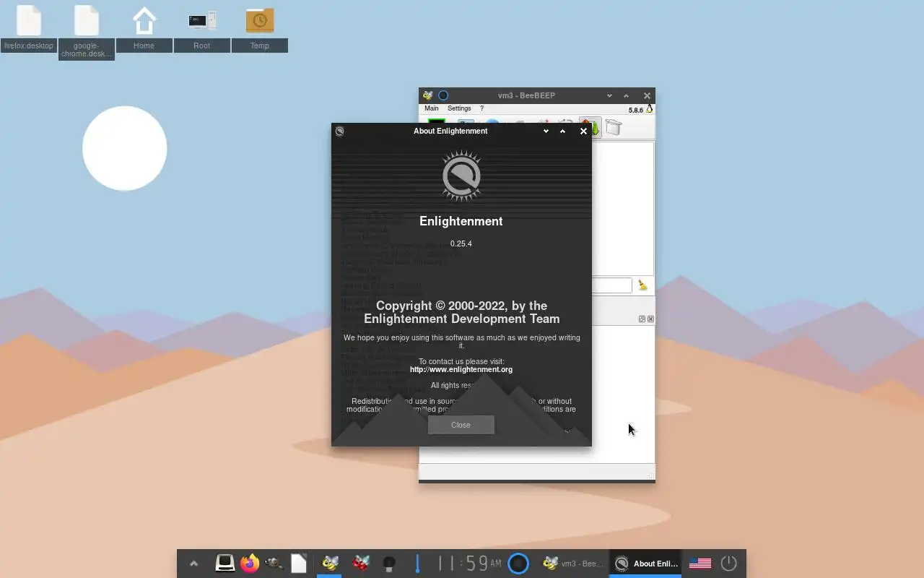This screenshot has height=578, width=924.
Task: Click the bee icon in BeeBEEP title bar
Action: (x=428, y=95)
